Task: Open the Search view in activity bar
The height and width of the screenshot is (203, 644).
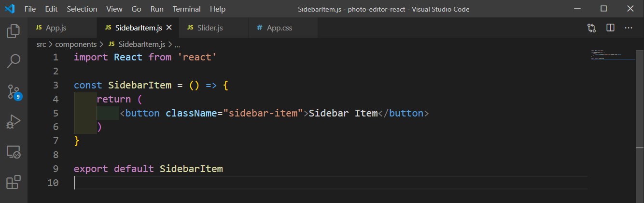Action: coord(14,61)
